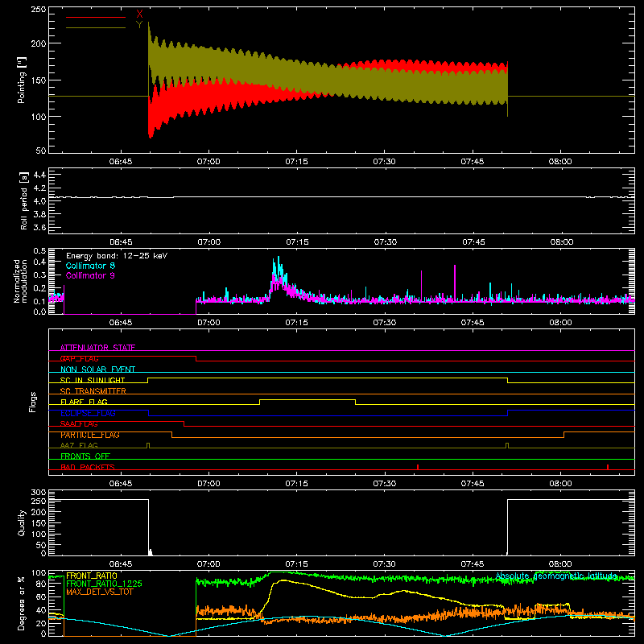Click the 08:00 label under the Pointing panel
The image size is (644, 644).
(x=560, y=162)
